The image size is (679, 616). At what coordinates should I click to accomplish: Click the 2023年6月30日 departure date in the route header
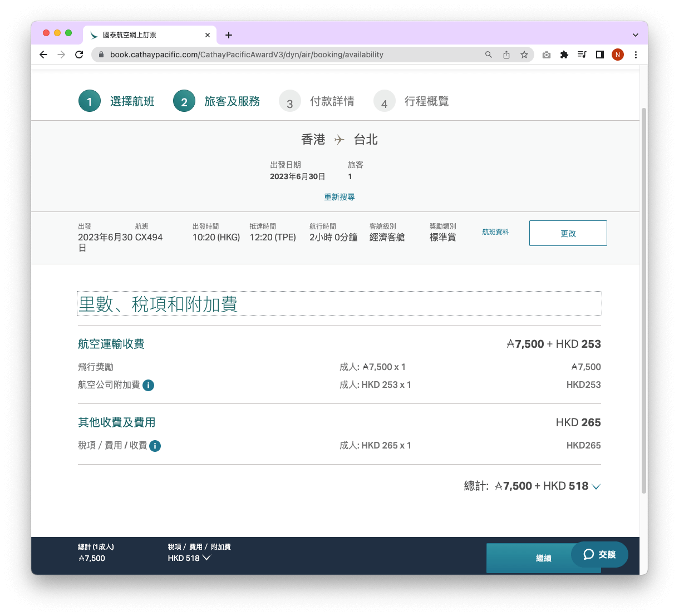coord(298,176)
